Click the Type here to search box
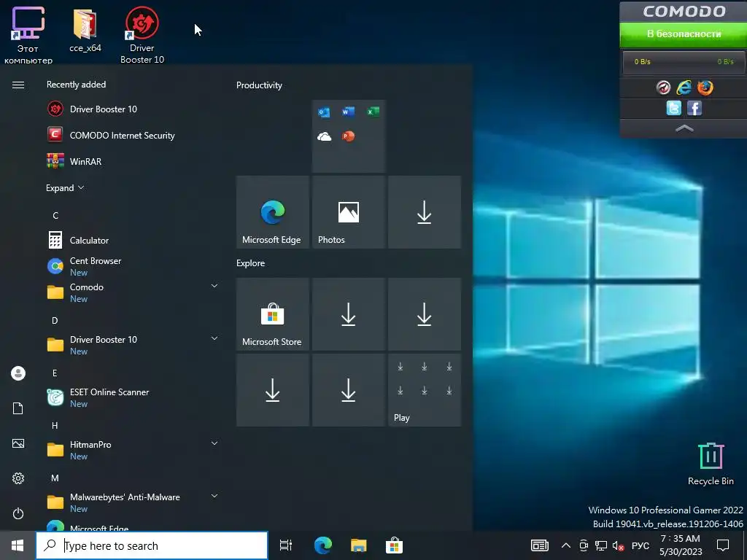 (152, 545)
